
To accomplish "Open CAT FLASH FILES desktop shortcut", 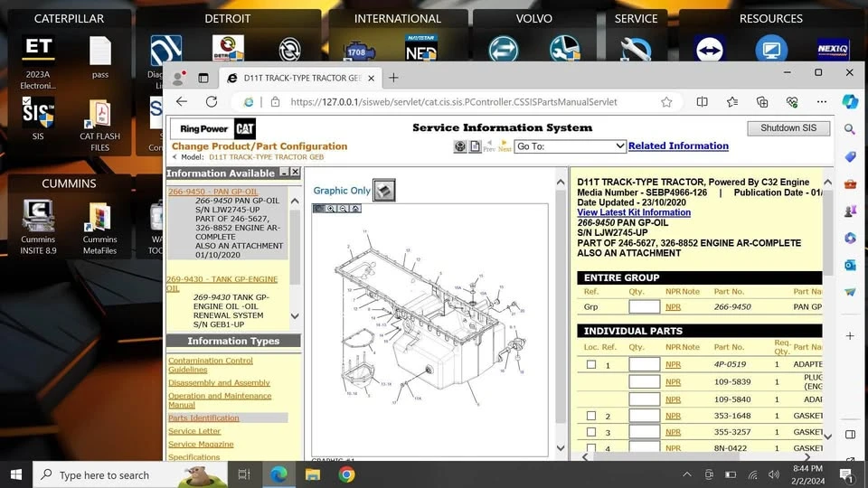I will [x=99, y=127].
